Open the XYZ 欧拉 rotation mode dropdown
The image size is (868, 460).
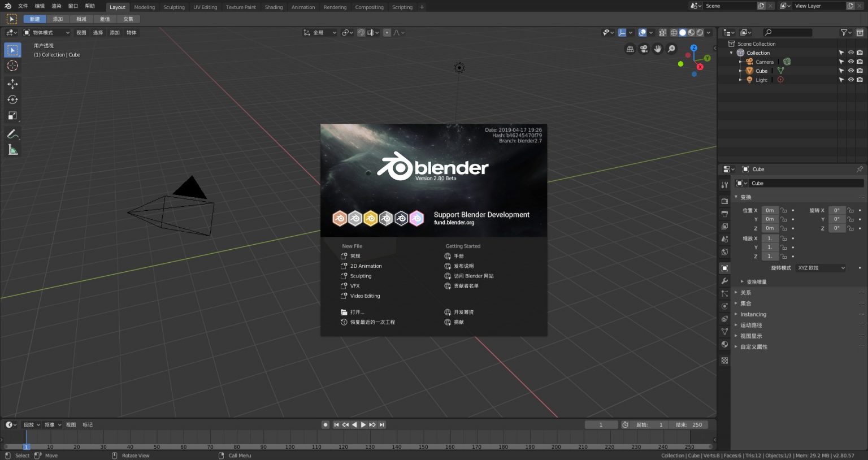point(821,268)
